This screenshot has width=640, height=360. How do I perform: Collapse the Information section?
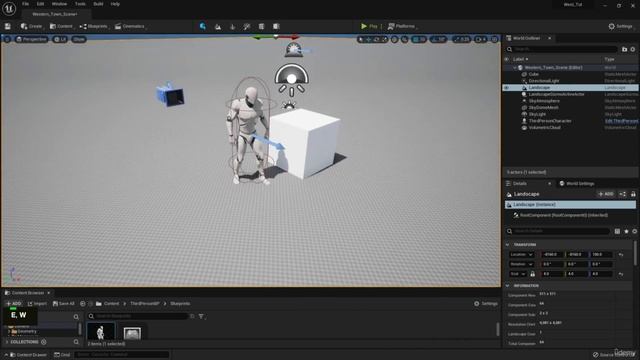pos(508,286)
